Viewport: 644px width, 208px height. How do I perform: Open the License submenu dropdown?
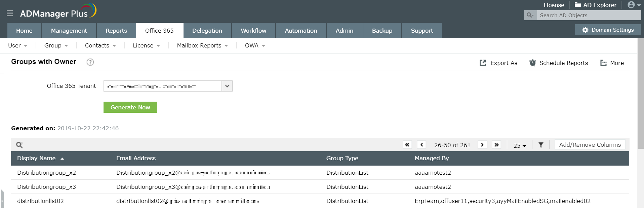pyautogui.click(x=146, y=45)
